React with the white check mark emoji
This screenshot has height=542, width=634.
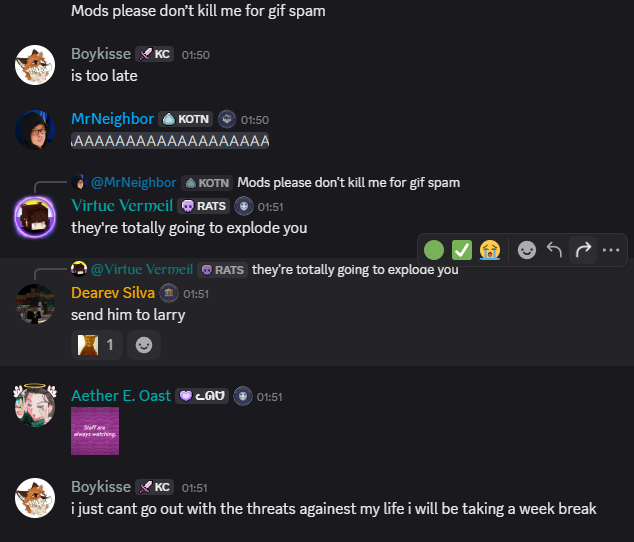pos(462,250)
